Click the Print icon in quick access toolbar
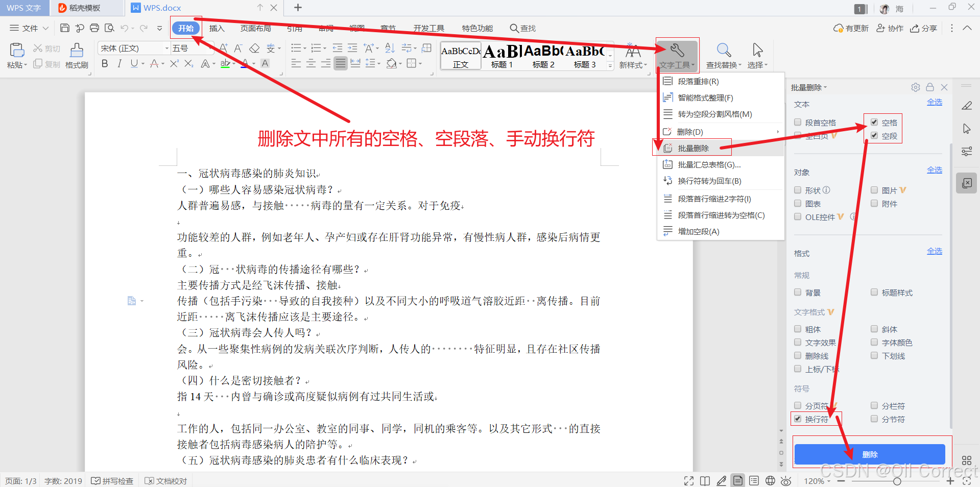Image resolution: width=980 pixels, height=487 pixels. [x=94, y=28]
